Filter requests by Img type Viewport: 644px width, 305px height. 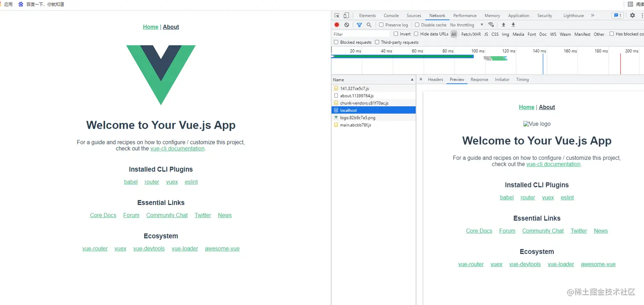(505, 34)
